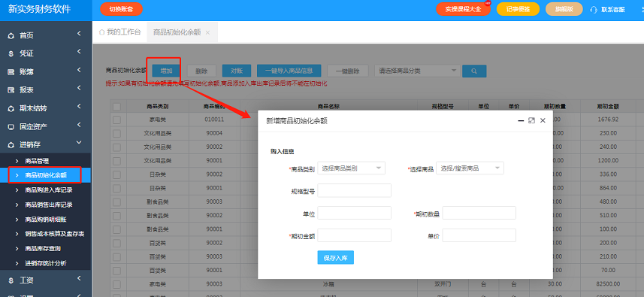The image size is (644, 297).
Task: Open 商品销售出库记录 submenu item
Action: click(x=49, y=205)
